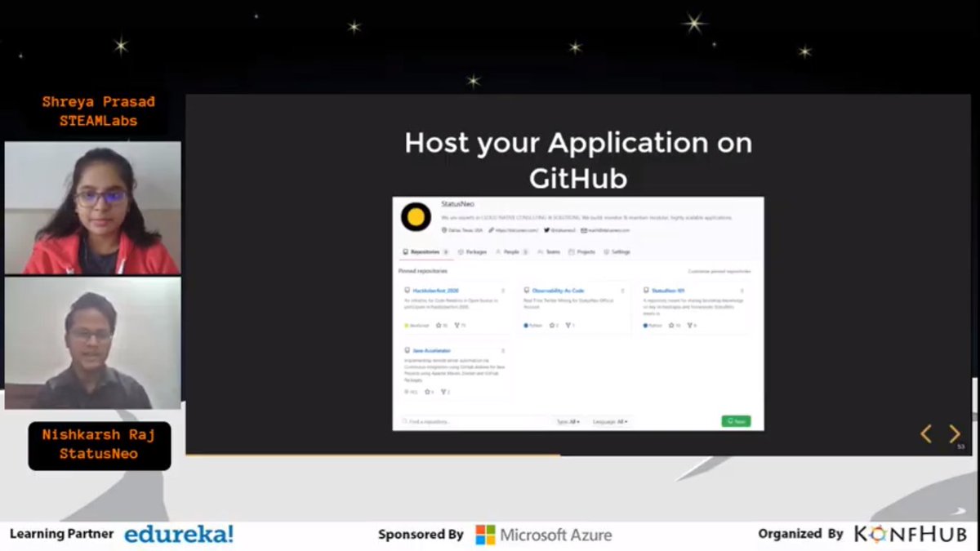This screenshot has width=980, height=551.
Task: Click the StatusNeo organization name
Action: pos(457,204)
